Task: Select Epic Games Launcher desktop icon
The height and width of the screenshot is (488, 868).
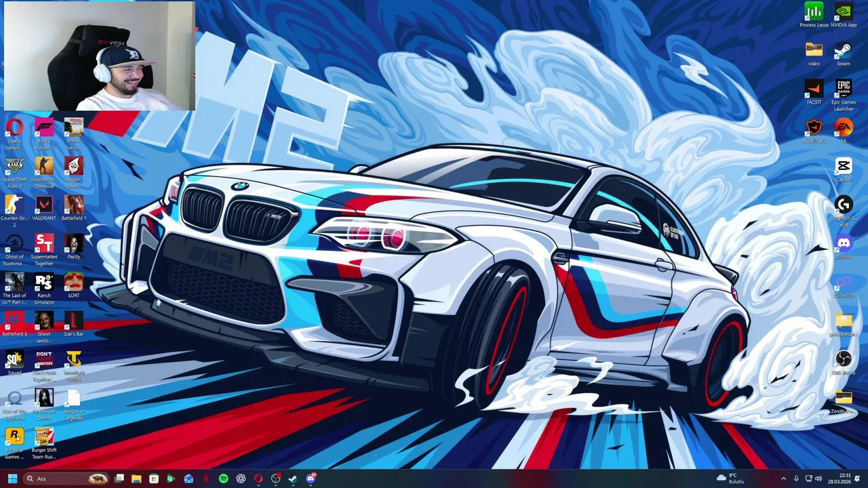Action: tap(844, 96)
